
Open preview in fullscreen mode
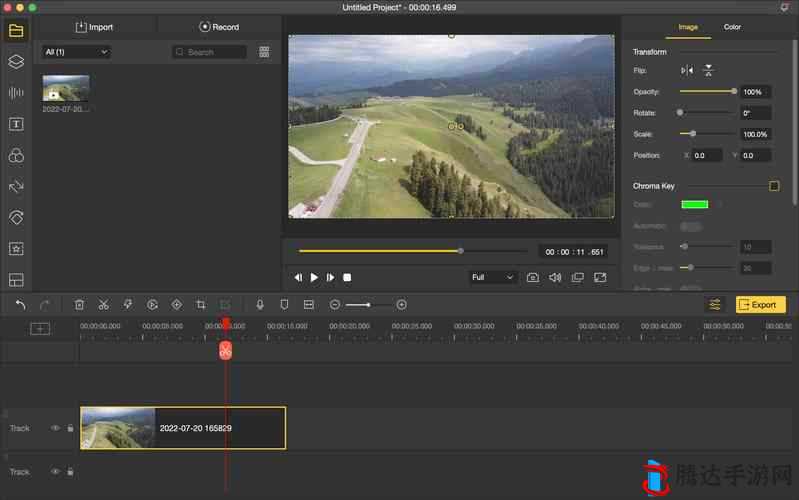(x=600, y=277)
